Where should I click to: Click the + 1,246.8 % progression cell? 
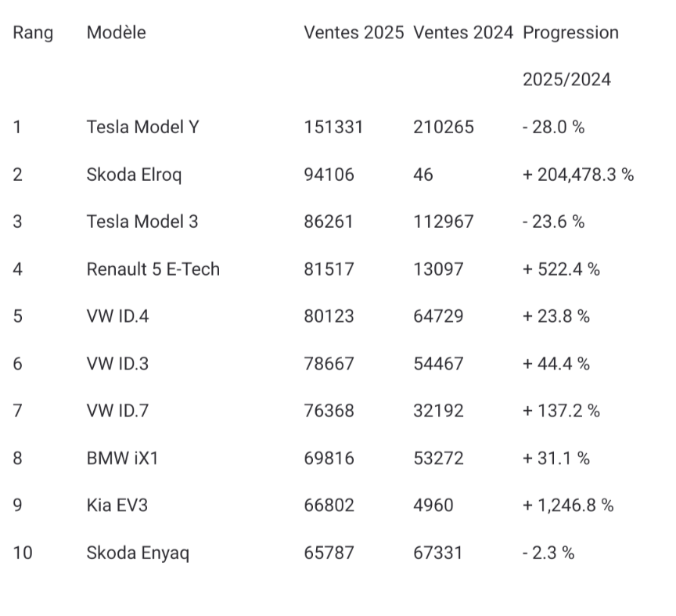pos(568,506)
